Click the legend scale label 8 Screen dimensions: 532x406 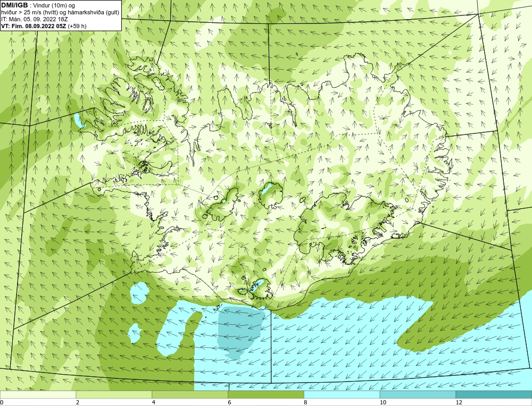click(306, 402)
